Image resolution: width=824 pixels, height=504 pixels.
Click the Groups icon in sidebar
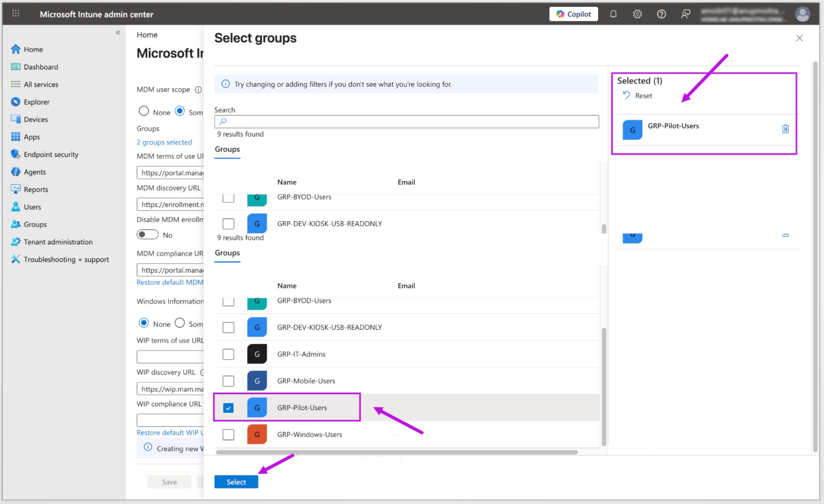(x=15, y=224)
